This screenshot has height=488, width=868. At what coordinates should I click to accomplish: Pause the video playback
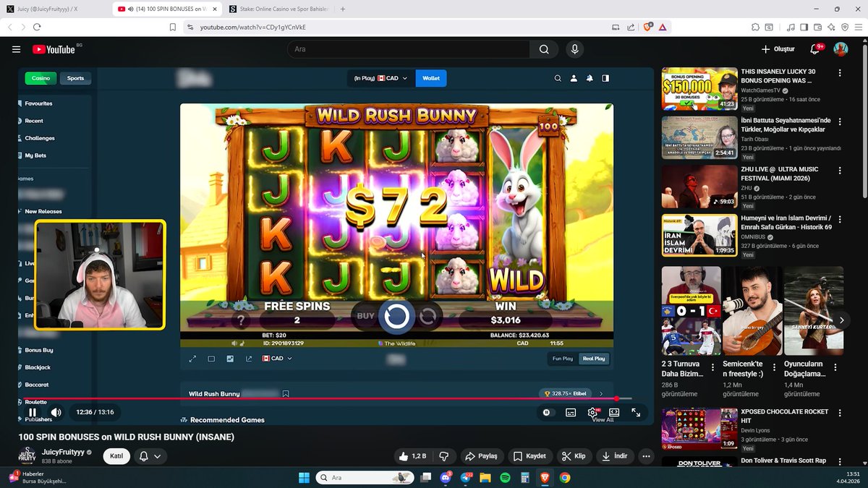(33, 412)
